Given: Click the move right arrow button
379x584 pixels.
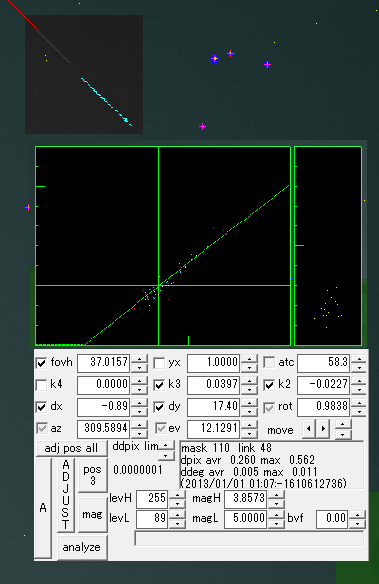Looking at the screenshot, I should click(323, 429).
